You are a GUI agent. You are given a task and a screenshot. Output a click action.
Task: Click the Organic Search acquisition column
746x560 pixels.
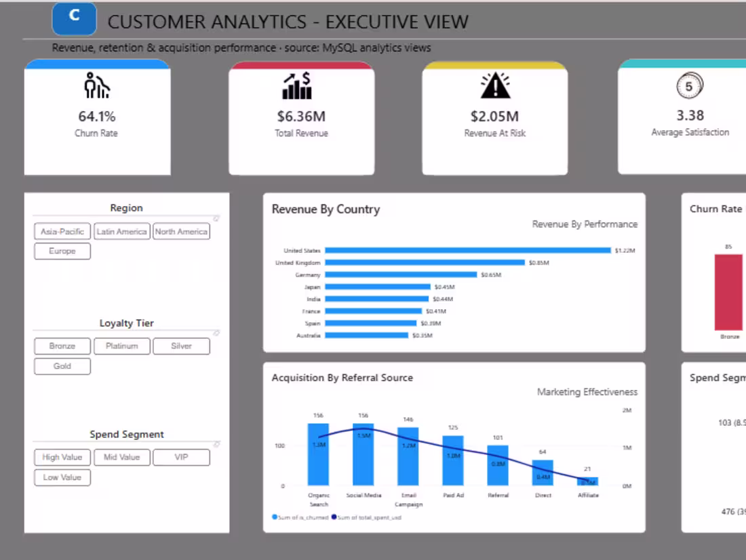coord(318,454)
